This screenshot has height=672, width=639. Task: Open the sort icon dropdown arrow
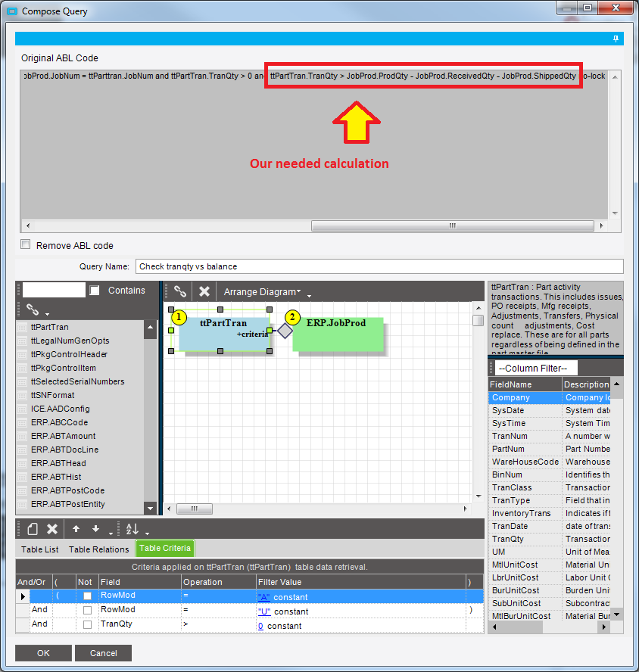[147, 534]
